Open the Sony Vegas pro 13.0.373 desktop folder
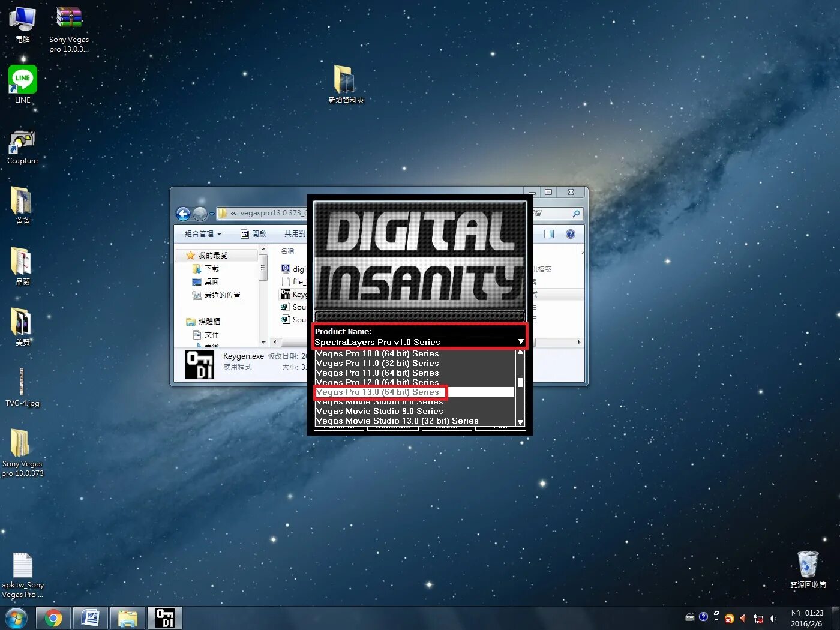Screen dimensions: 840x630 click(x=22, y=452)
